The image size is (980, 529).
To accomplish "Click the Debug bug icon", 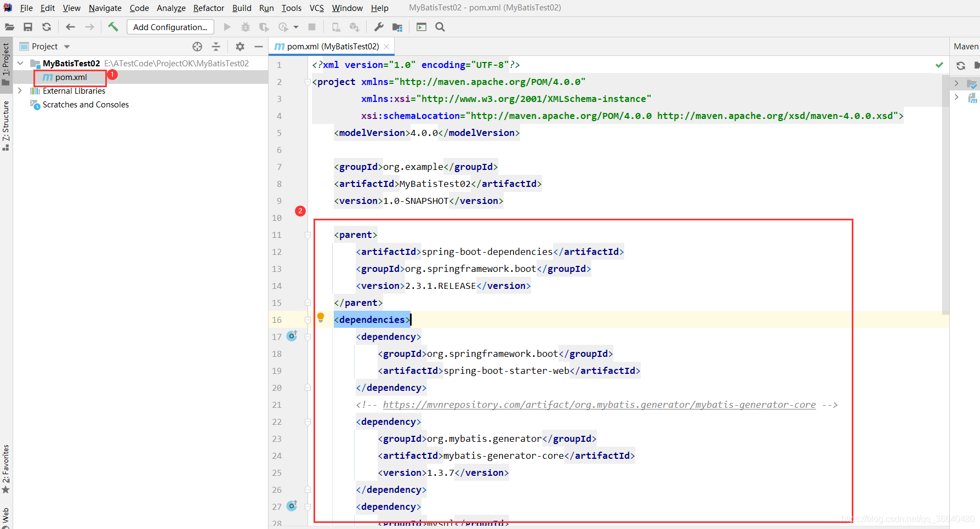I will coord(246,27).
